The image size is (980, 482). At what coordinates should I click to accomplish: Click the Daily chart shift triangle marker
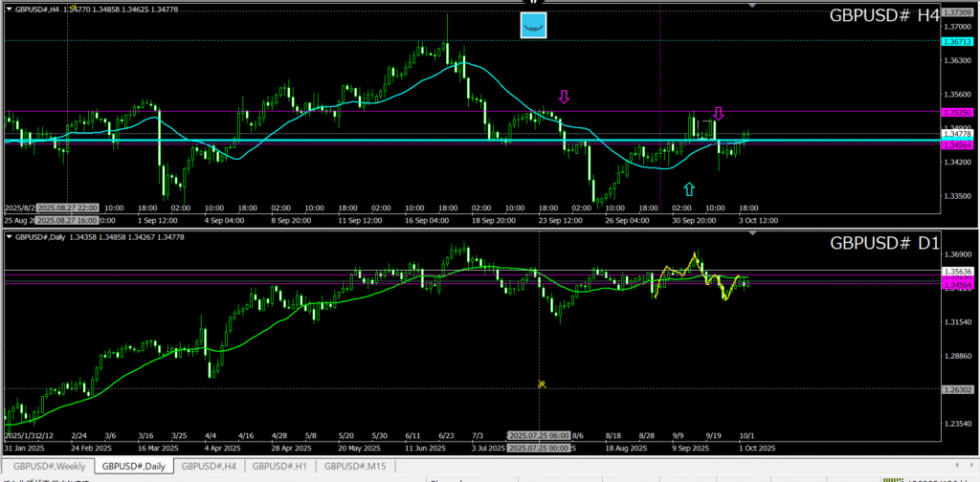753,234
